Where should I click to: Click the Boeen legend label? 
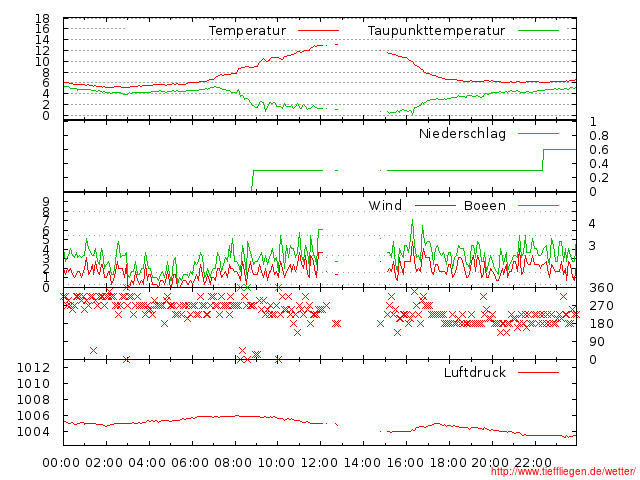(x=485, y=206)
